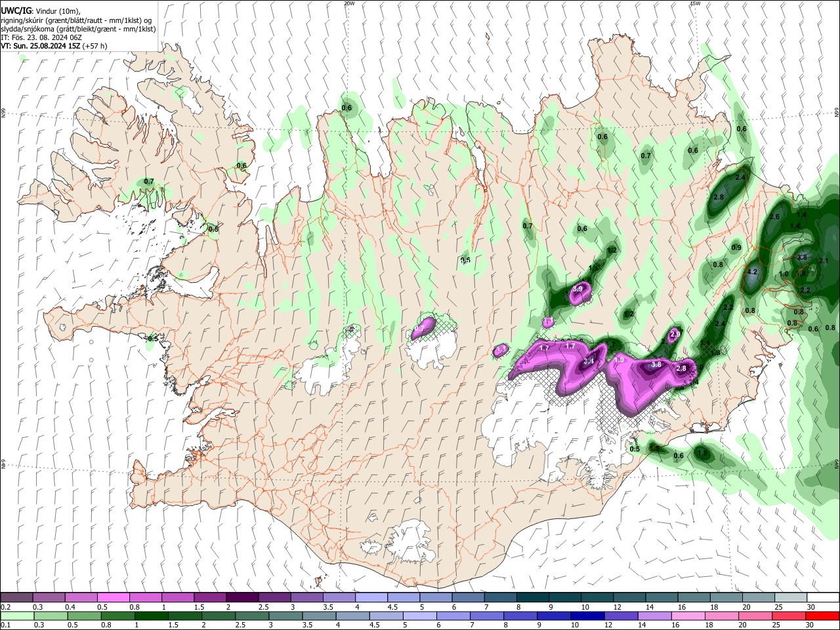The width and height of the screenshot is (840, 630).
Task: Pick the lower legend swatch between 0.1 and 0.3
Action: point(16,616)
